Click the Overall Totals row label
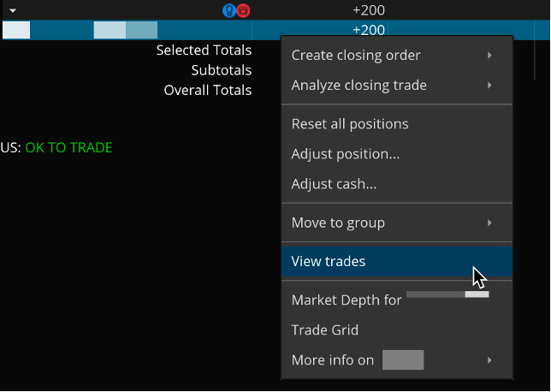The width and height of the screenshot is (551, 392). pos(208,90)
